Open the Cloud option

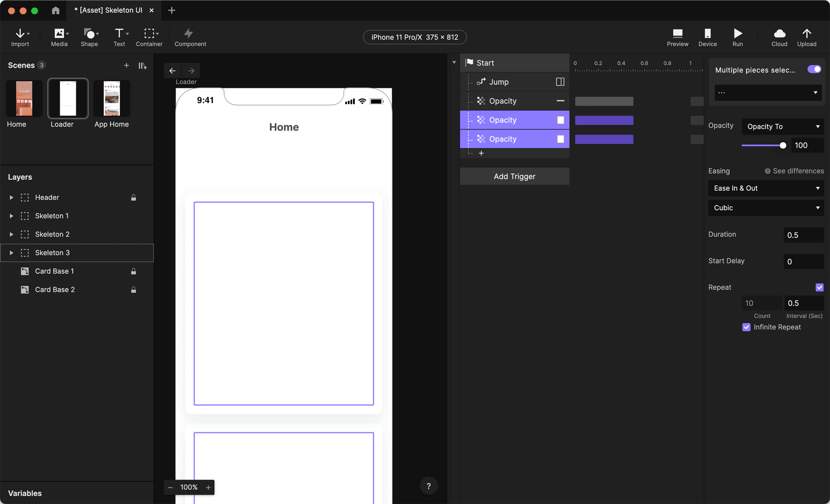click(779, 37)
